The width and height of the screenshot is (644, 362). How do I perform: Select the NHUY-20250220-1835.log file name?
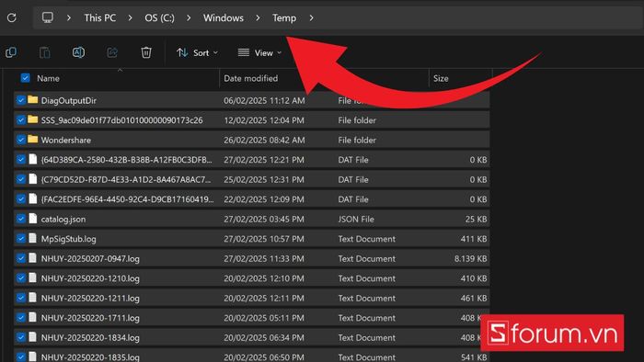click(90, 356)
